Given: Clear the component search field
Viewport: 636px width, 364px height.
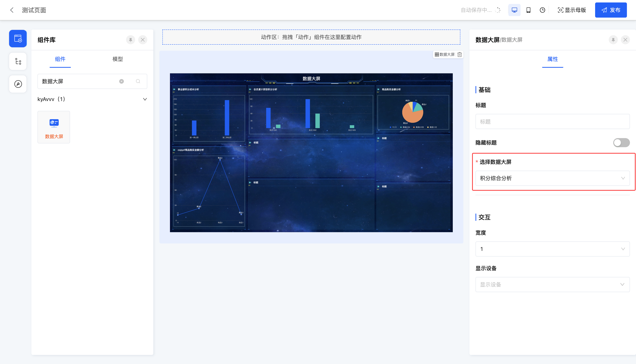Looking at the screenshot, I should (x=122, y=81).
